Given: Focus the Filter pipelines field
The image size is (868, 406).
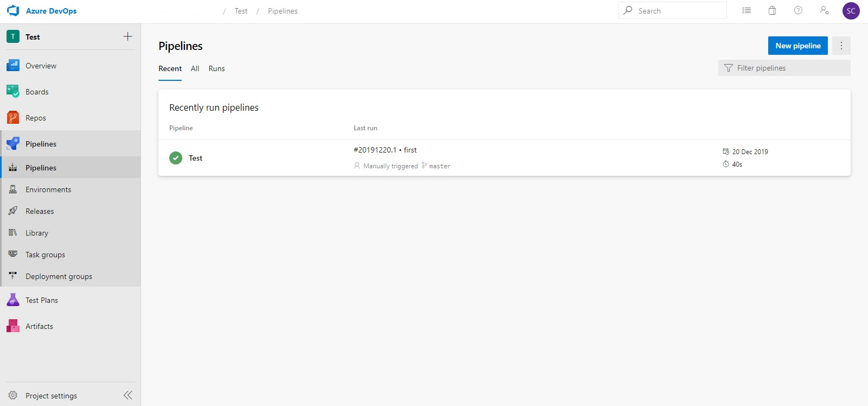Looking at the screenshot, I should click(x=784, y=68).
